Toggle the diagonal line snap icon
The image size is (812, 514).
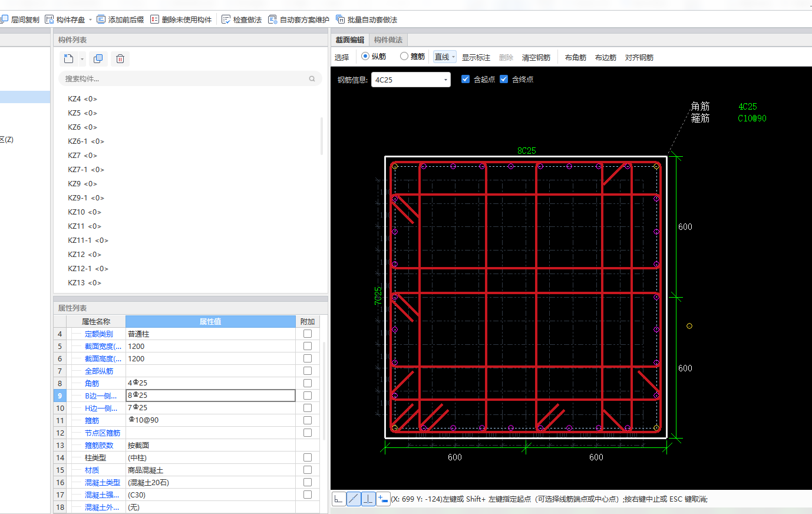(354, 499)
